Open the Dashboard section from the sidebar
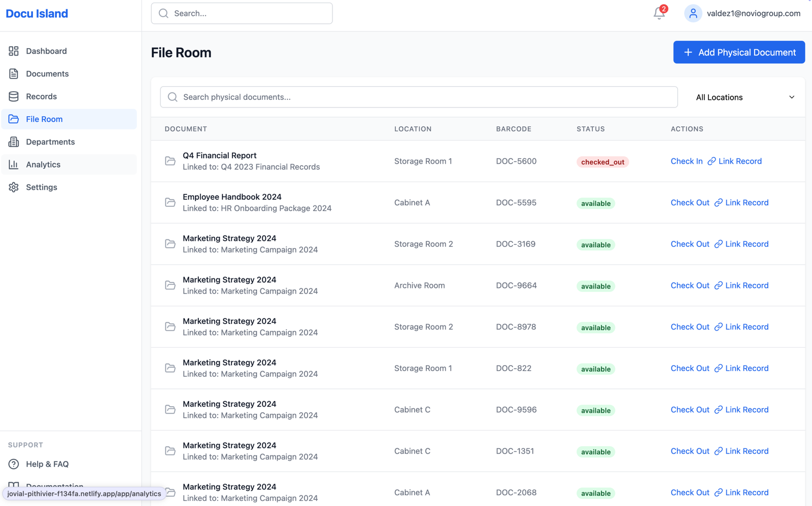 click(46, 51)
